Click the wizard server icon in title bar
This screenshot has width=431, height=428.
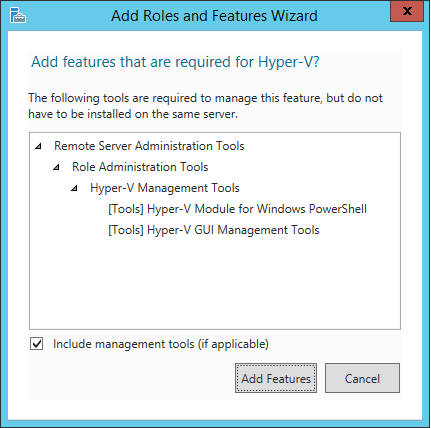click(18, 15)
